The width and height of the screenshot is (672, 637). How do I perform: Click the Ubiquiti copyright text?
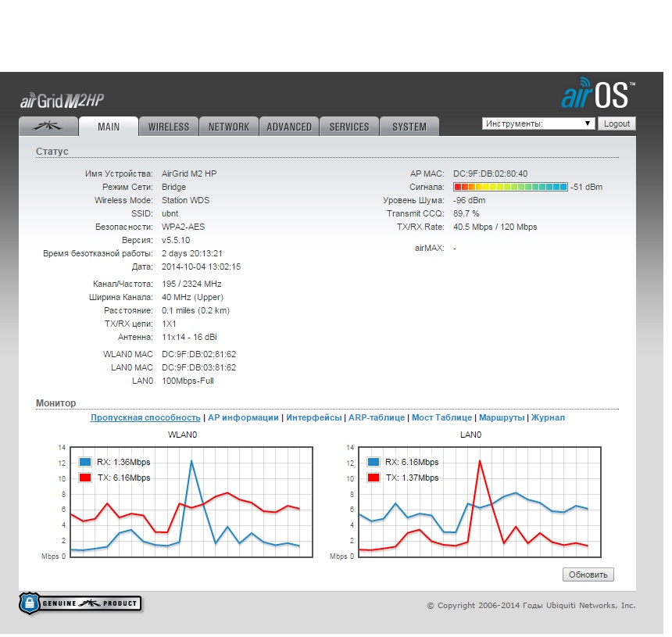[x=531, y=605]
